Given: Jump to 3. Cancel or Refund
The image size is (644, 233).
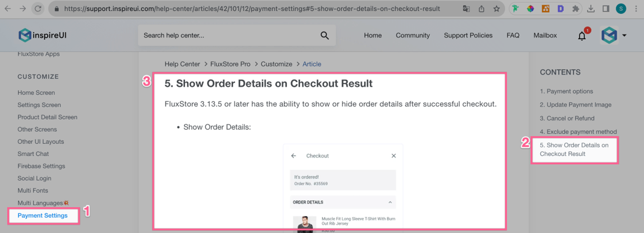Looking at the screenshot, I should (567, 118).
